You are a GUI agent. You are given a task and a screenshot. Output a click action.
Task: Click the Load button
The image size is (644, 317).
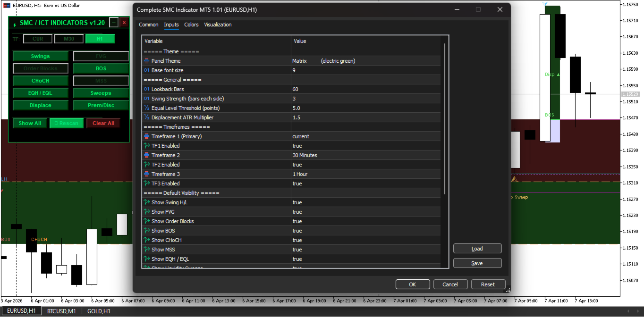477,249
